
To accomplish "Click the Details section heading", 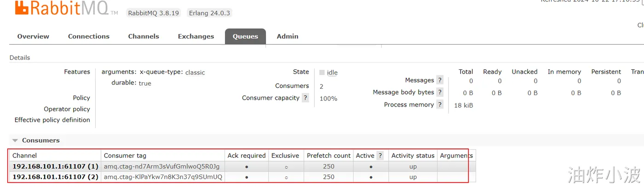I will [x=20, y=58].
